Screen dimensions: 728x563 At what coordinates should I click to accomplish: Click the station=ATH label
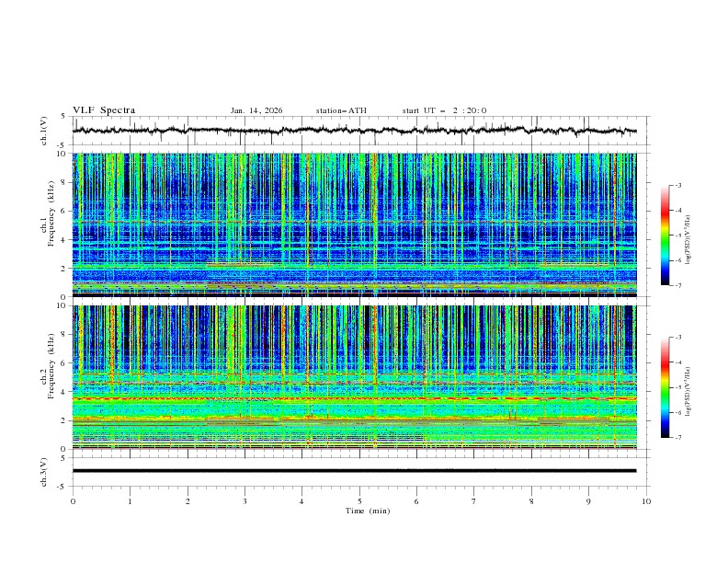pyautogui.click(x=341, y=110)
